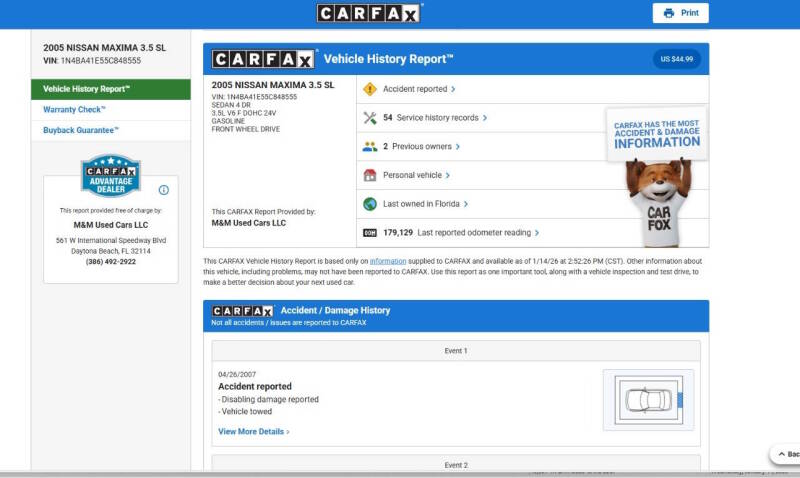Click the US $44.99 price badge
800x478 pixels.
point(677,59)
